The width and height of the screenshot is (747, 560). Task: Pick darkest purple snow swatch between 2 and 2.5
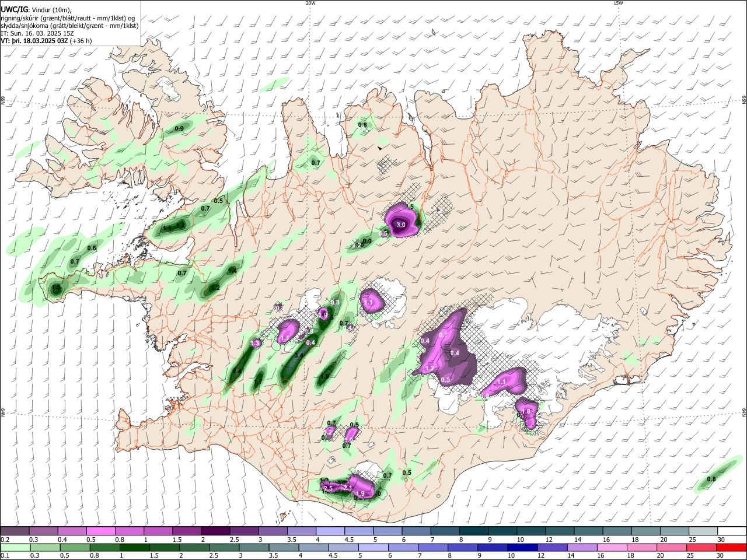(215, 531)
